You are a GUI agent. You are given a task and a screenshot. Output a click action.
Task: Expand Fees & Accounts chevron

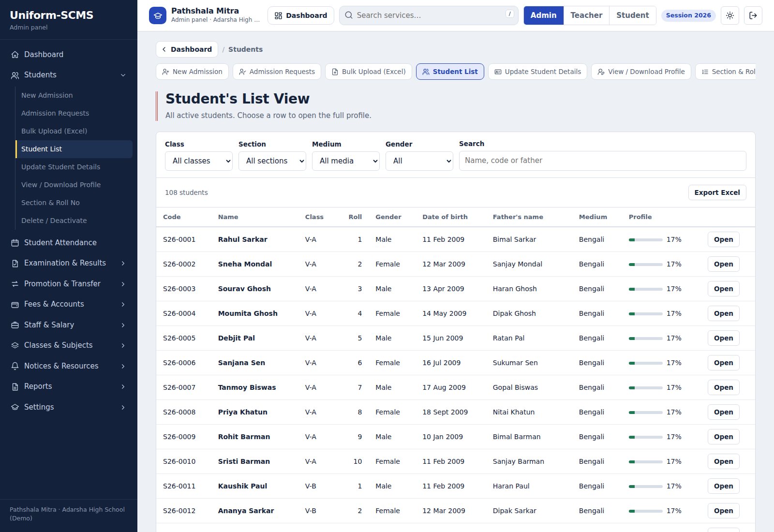pyautogui.click(x=123, y=304)
